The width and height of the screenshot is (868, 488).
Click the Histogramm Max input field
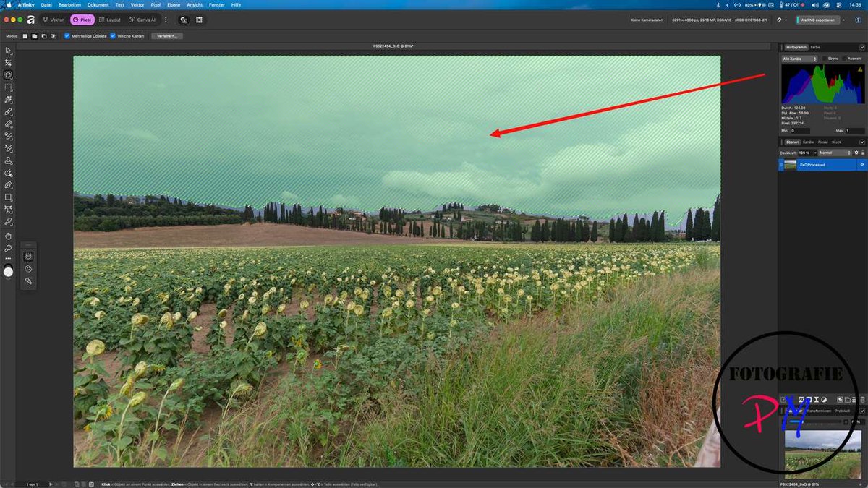coord(855,131)
